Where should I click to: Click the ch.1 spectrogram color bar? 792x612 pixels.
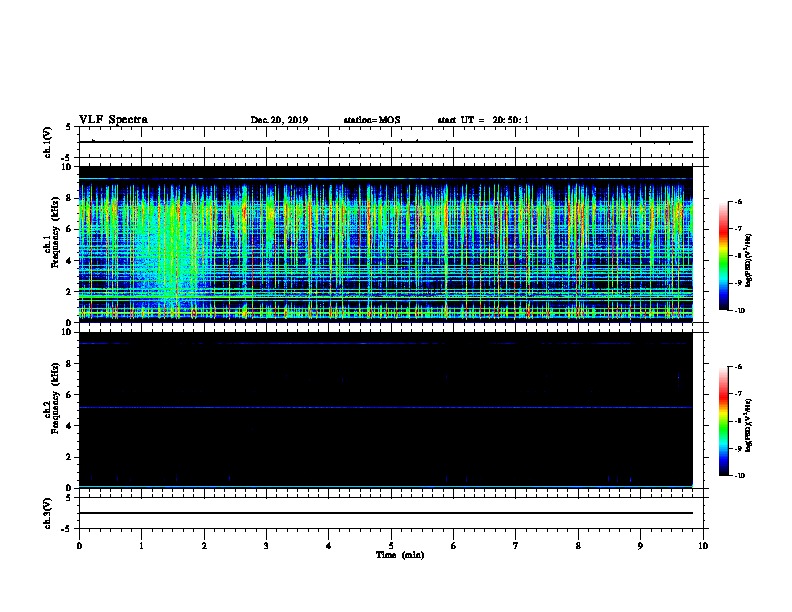723,256
